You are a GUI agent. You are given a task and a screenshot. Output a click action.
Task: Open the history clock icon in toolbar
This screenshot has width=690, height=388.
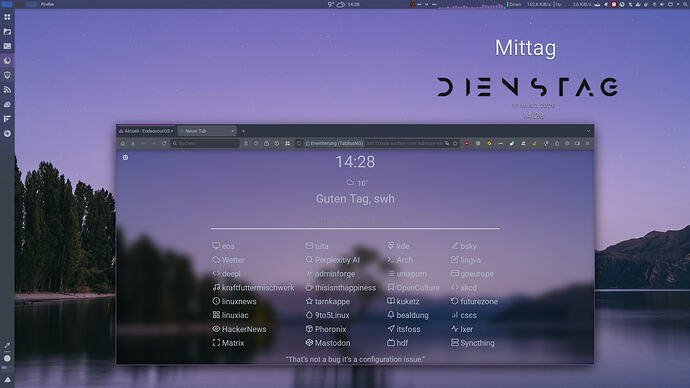pyautogui.click(x=277, y=143)
